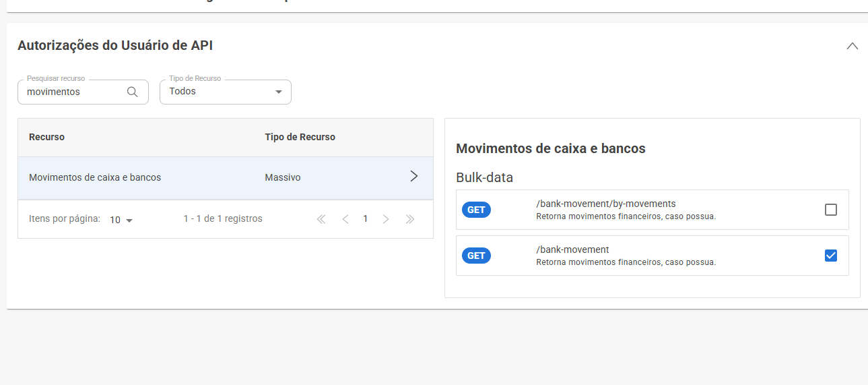Go to the previous page
The height and width of the screenshot is (385, 868).
(x=345, y=219)
